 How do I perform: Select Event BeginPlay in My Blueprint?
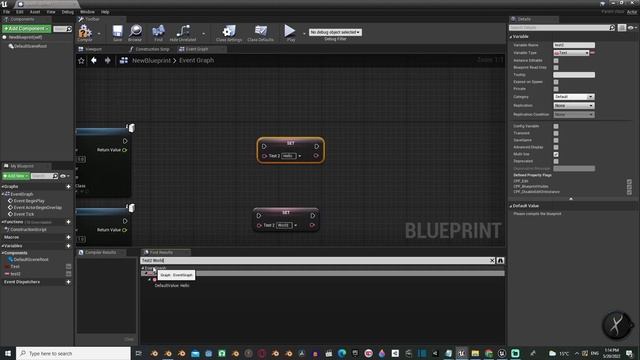point(29,201)
